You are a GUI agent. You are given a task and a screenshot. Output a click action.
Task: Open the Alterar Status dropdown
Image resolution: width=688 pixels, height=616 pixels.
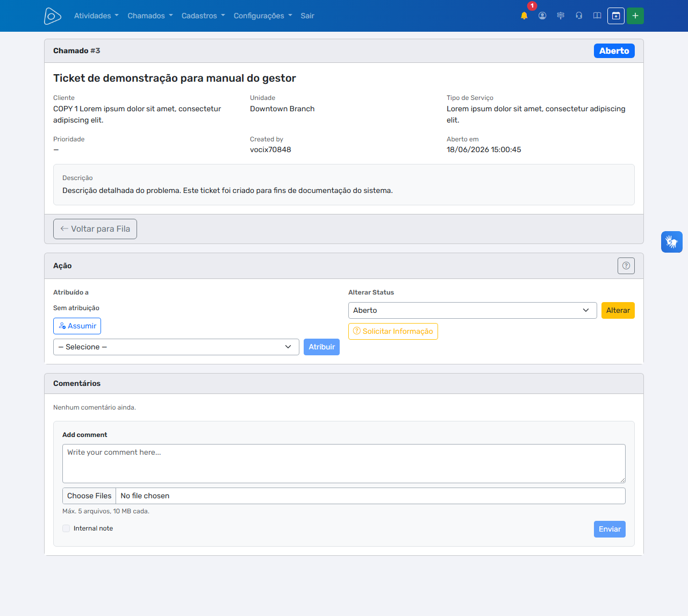pos(472,310)
